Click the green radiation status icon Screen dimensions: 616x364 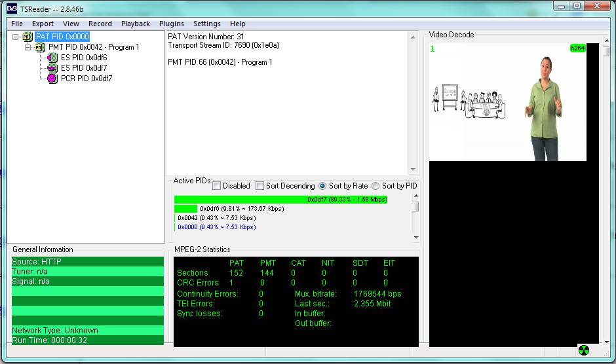(x=583, y=350)
